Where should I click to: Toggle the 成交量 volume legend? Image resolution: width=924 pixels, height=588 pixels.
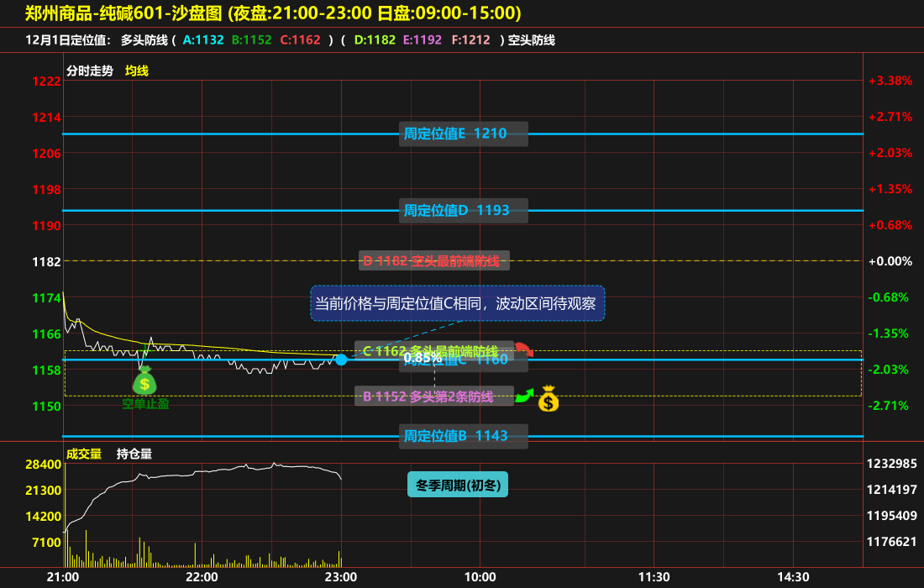(84, 454)
